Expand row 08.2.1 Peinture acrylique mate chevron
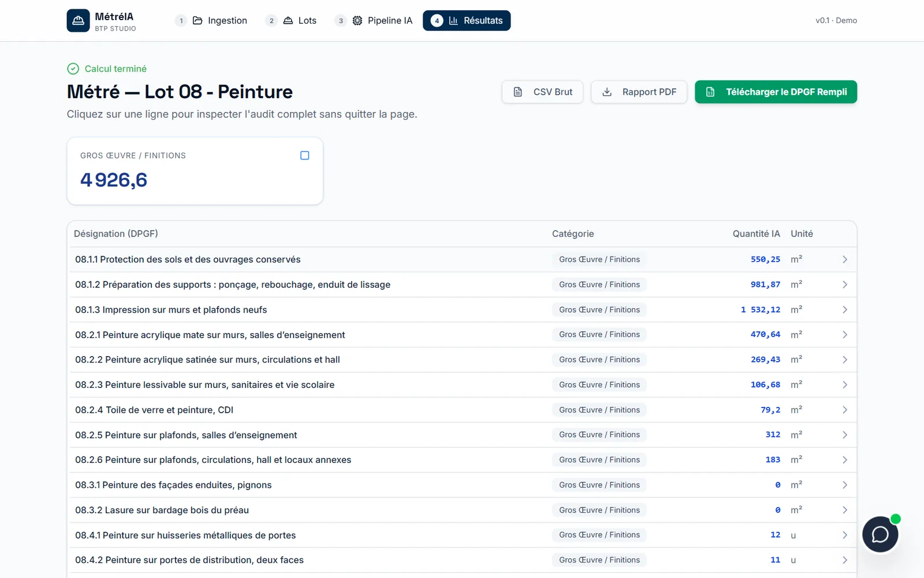This screenshot has width=924, height=578. [845, 335]
